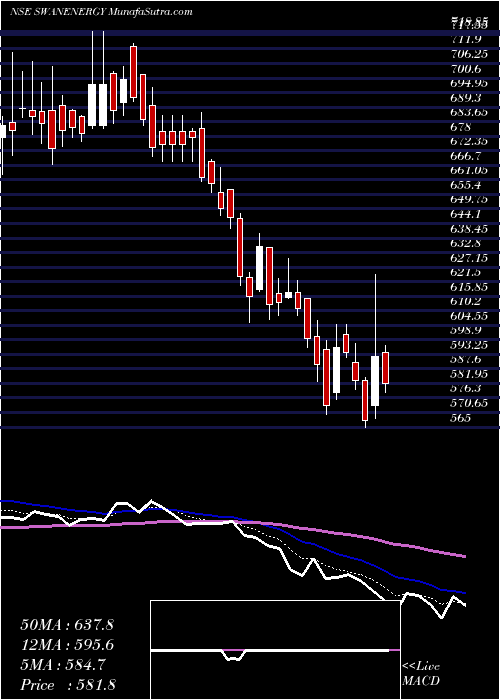Select the 598.9 price level label
The height and width of the screenshot is (700, 500).
click(x=468, y=330)
